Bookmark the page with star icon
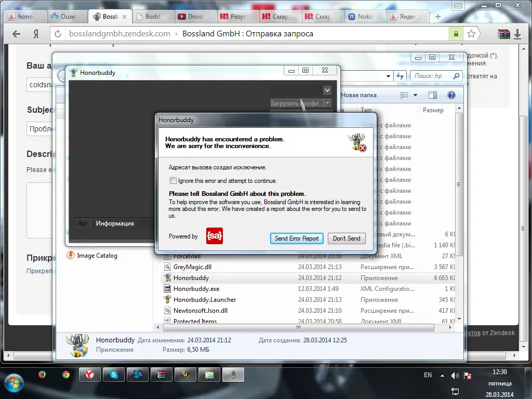The width and height of the screenshot is (532, 399). pyautogui.click(x=471, y=34)
